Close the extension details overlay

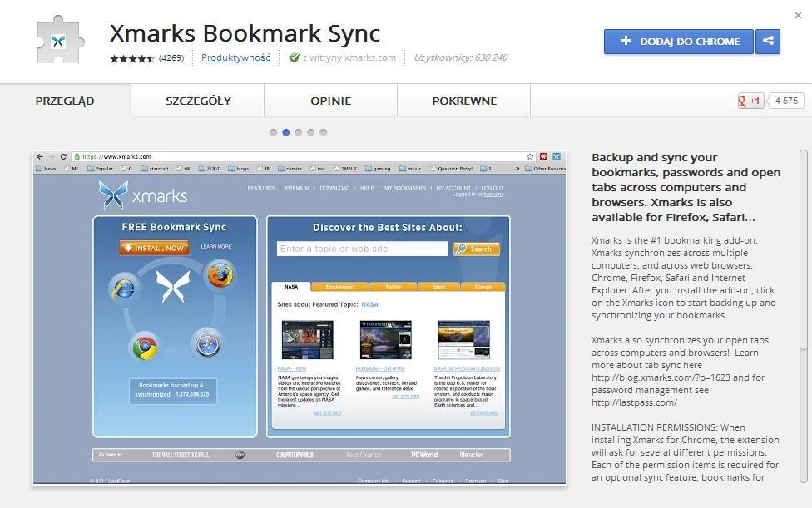798,16
